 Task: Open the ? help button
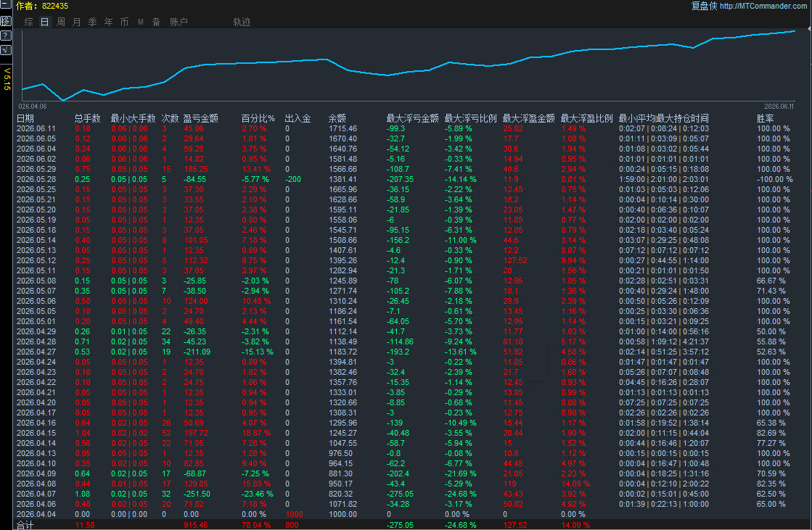point(6,36)
